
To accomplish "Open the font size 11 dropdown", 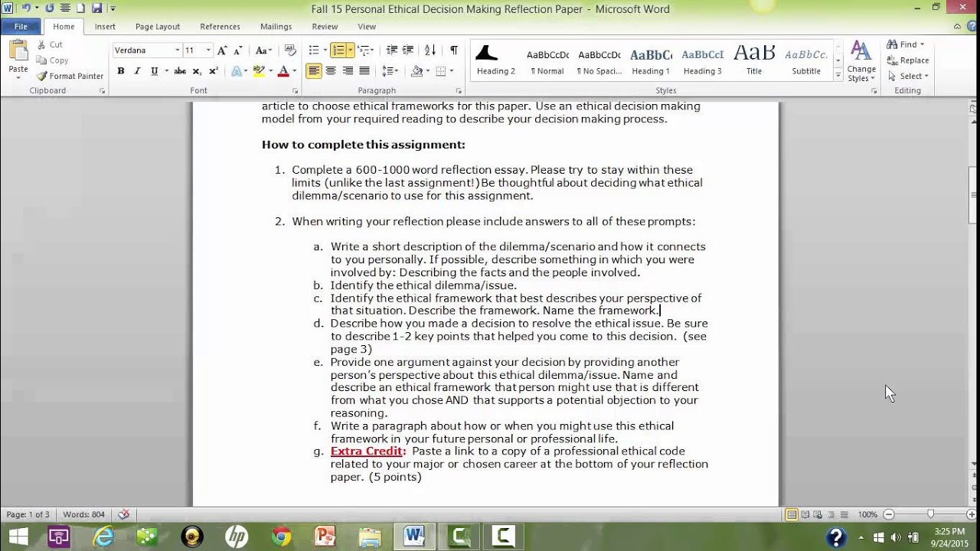I will 209,51.
